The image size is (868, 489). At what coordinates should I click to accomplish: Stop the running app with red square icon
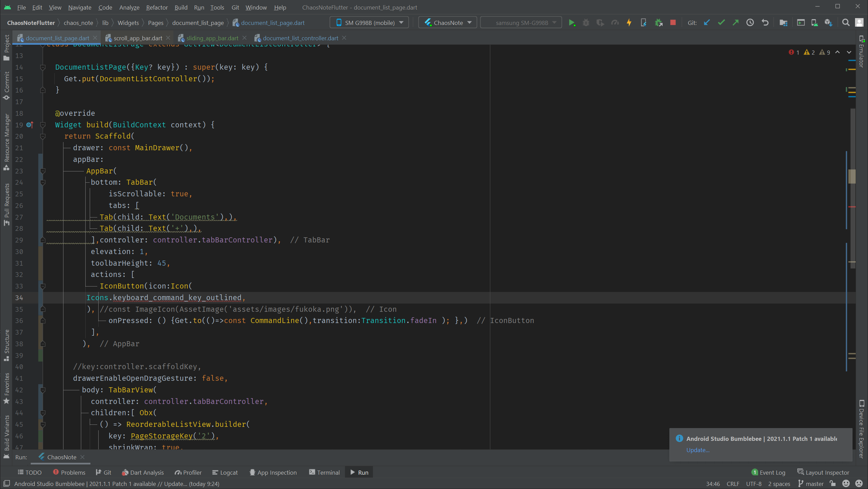click(x=672, y=22)
